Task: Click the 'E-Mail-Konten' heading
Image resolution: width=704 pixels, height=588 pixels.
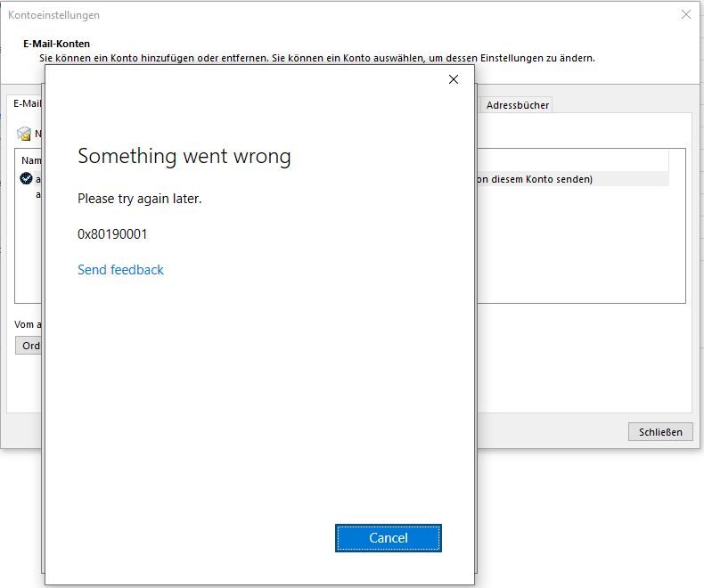Action: [x=56, y=44]
